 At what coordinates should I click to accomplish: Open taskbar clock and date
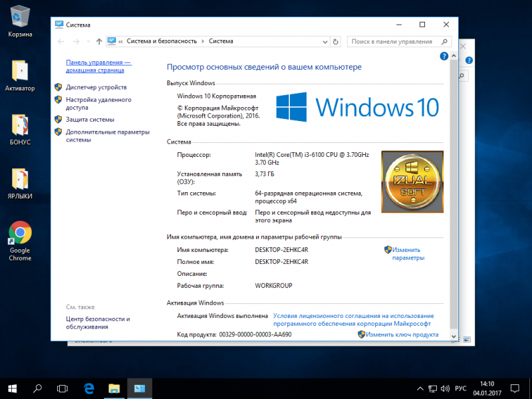point(487,389)
